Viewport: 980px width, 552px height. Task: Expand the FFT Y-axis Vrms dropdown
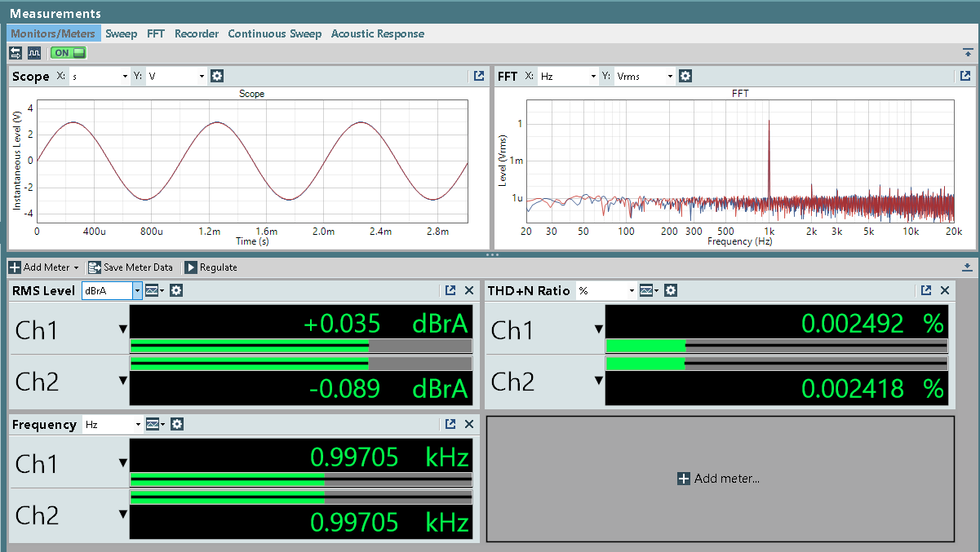click(645, 76)
